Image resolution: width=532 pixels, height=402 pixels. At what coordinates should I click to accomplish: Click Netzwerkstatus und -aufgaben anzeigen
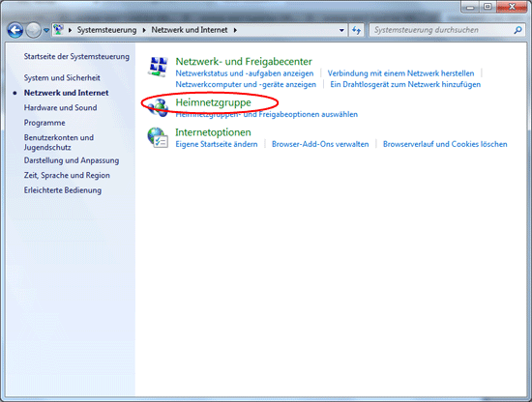click(245, 73)
